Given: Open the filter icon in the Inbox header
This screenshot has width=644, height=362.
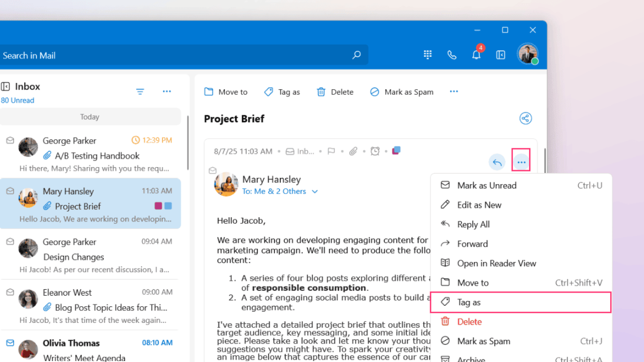Looking at the screenshot, I should pyautogui.click(x=140, y=92).
